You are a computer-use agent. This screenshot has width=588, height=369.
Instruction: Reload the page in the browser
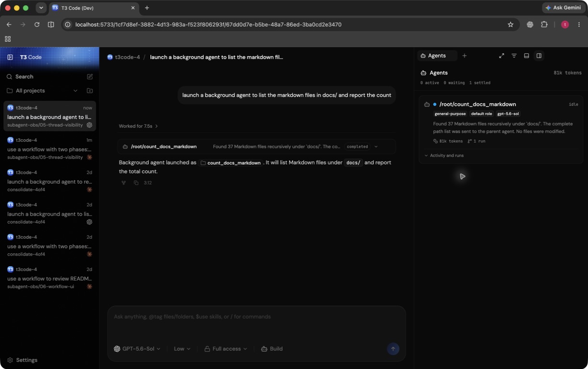coord(37,25)
